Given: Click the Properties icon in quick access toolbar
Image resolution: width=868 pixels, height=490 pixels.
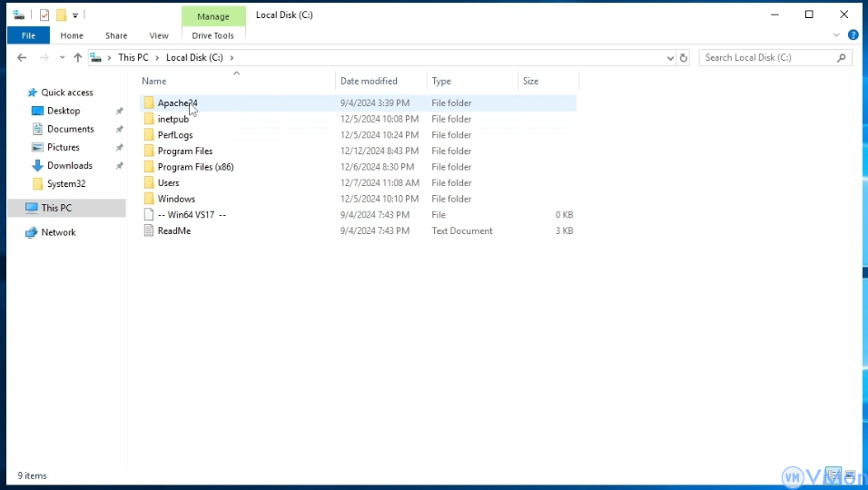Looking at the screenshot, I should tap(44, 15).
